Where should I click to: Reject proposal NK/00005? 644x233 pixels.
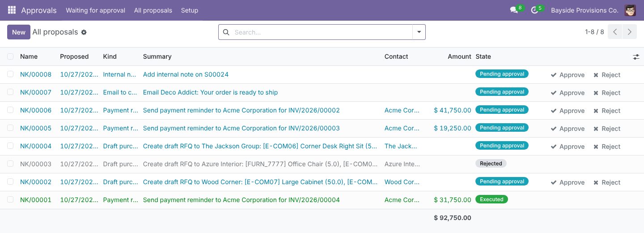click(607, 129)
